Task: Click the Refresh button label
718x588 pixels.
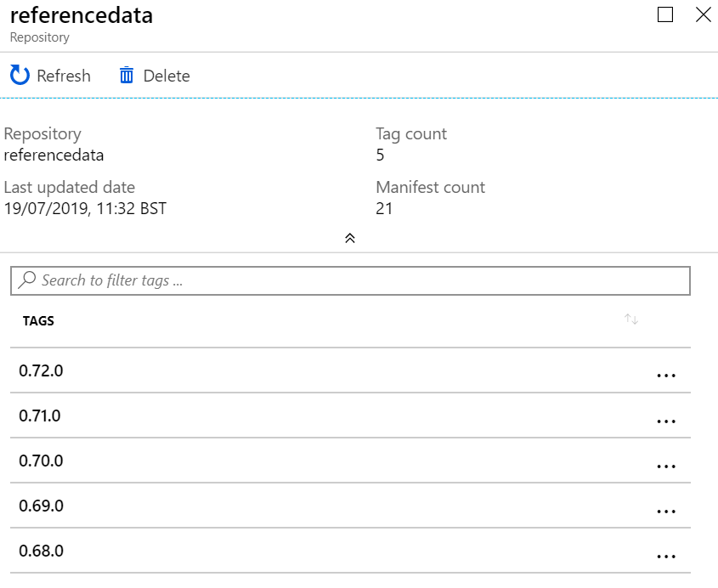Action: [63, 76]
